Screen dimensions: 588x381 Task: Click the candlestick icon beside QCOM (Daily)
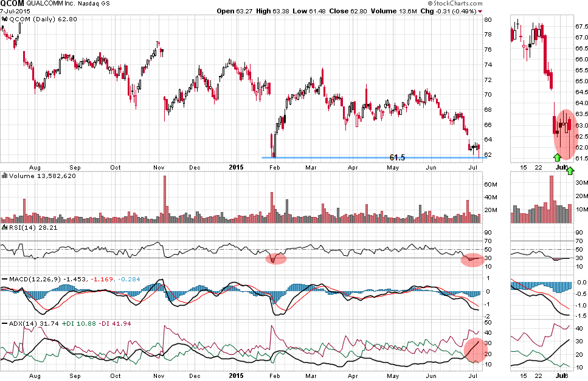(x=4, y=19)
